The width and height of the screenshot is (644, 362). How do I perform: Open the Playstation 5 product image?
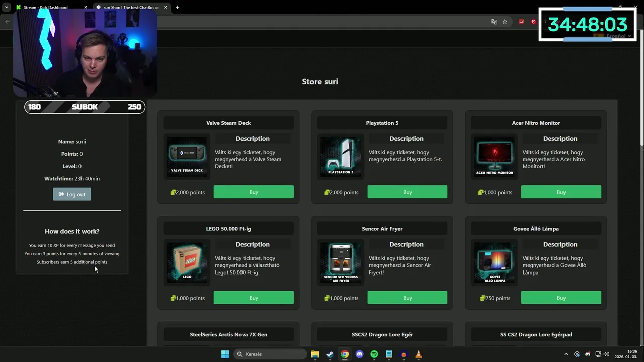point(341,156)
